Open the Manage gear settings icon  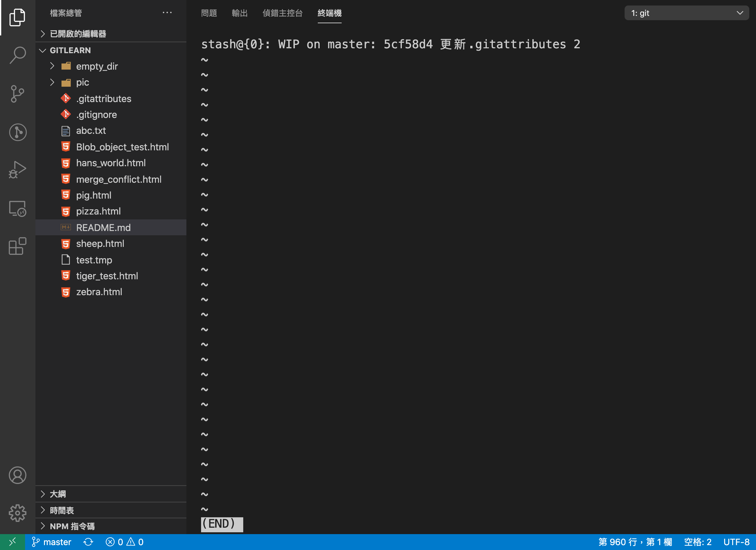click(17, 513)
